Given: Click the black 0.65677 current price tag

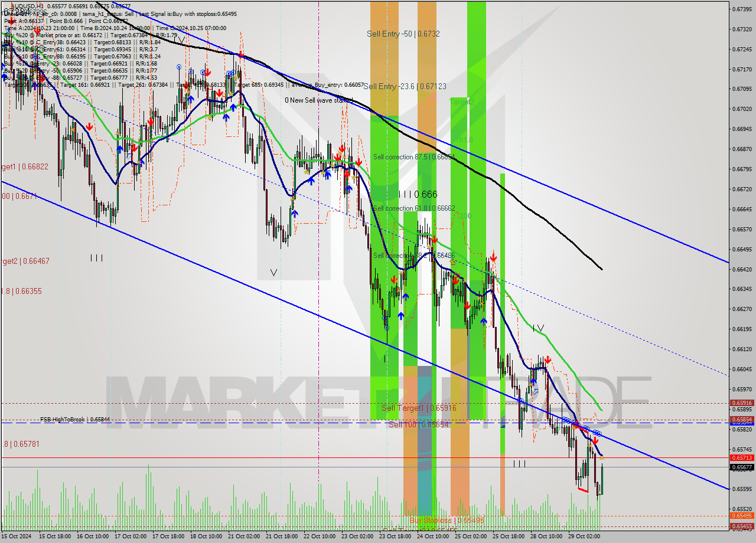Looking at the screenshot, I should pos(742,467).
